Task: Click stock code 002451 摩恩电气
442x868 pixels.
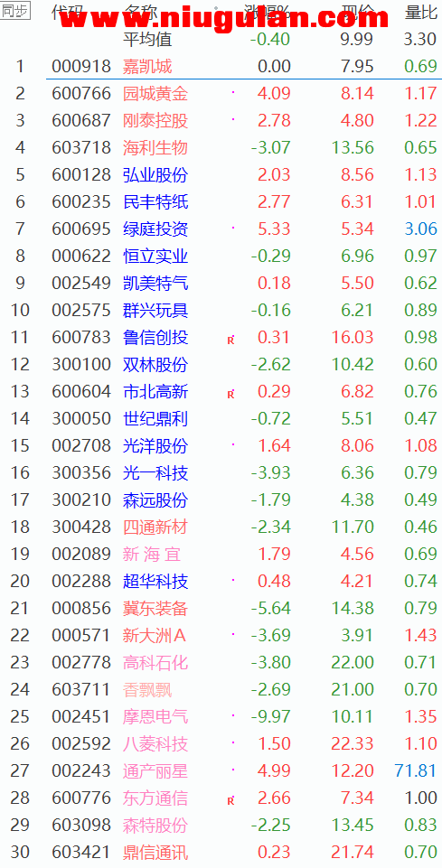Action: (x=81, y=717)
